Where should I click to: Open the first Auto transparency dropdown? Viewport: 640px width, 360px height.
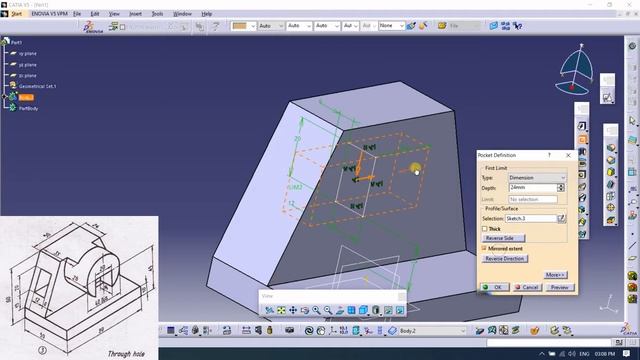(271, 26)
